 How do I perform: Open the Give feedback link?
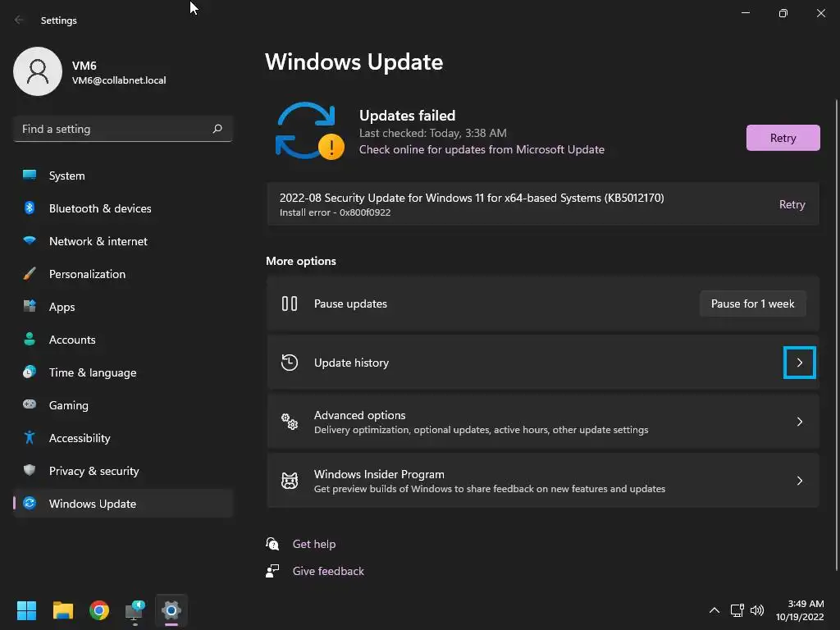pyautogui.click(x=328, y=571)
